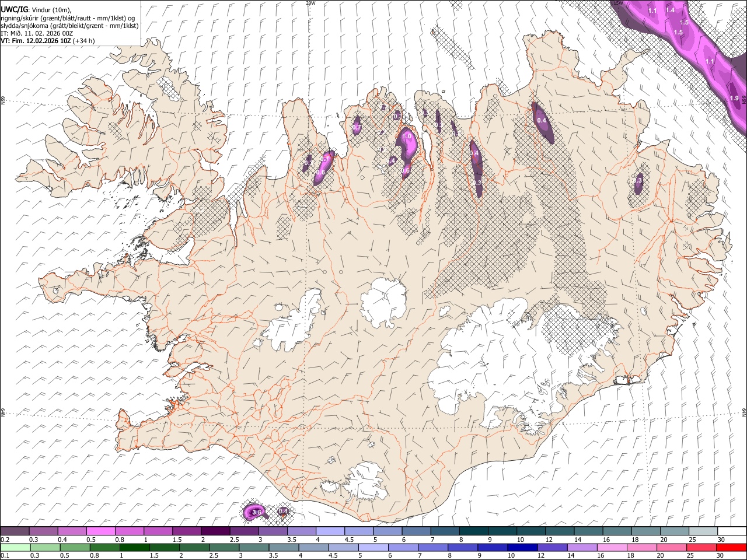Pick the bright pink 0.5 swatch in the top legend row

101,531
